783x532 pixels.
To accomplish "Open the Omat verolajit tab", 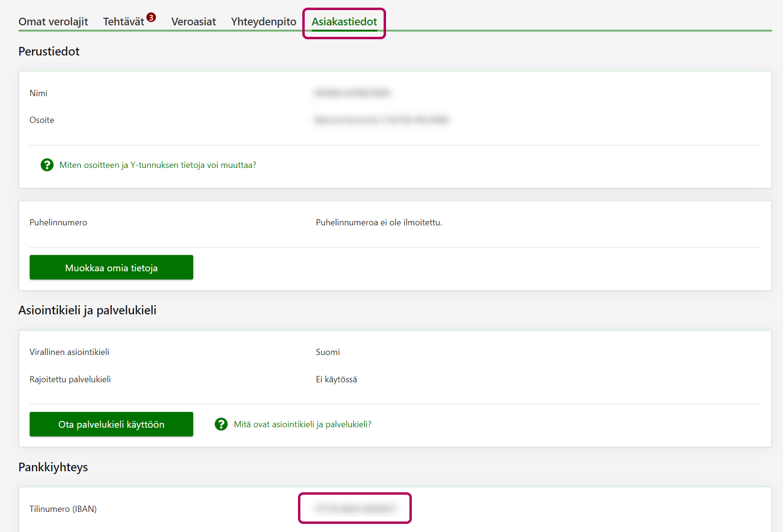I will 53,22.
